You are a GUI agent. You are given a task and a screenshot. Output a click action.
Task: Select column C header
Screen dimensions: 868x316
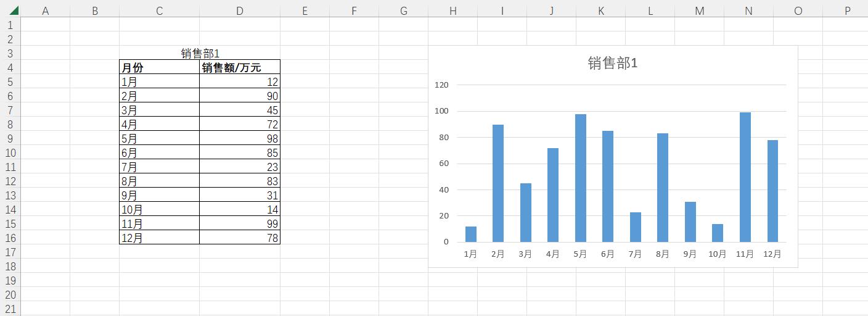click(x=159, y=10)
